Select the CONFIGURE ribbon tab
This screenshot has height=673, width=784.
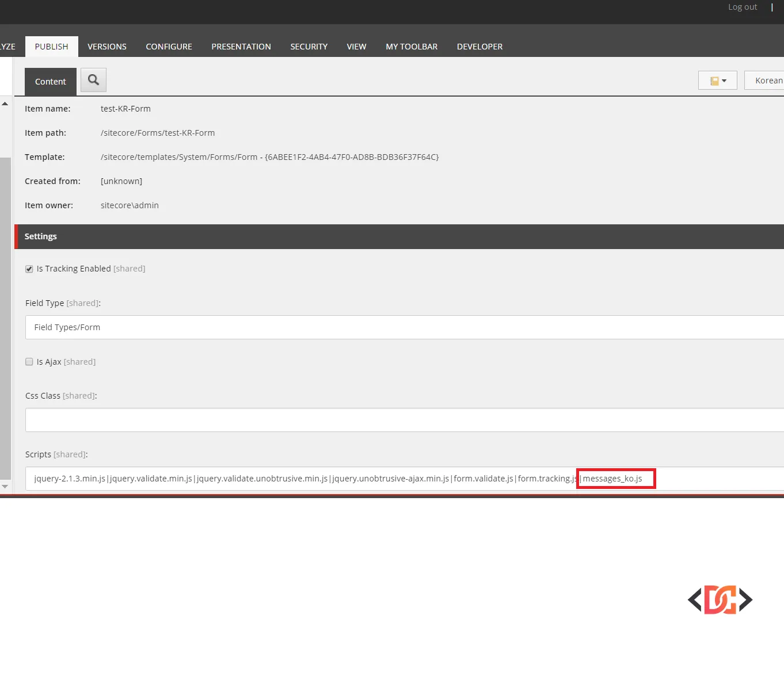coord(169,46)
